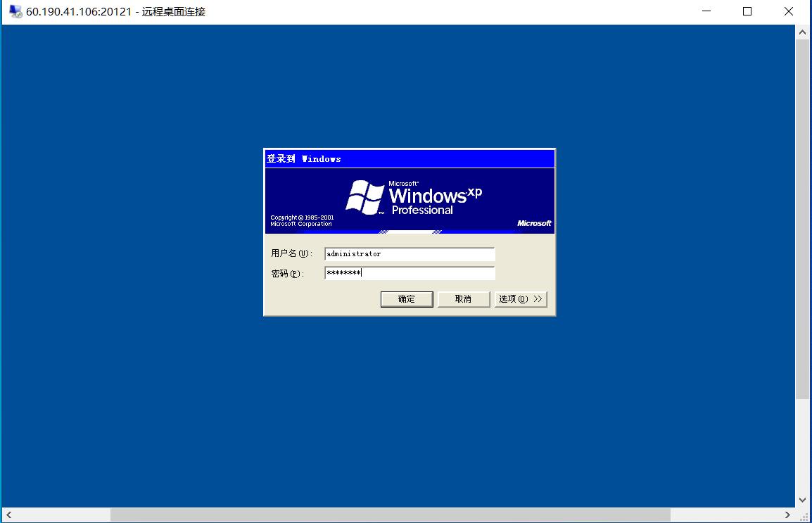Confirm login with the 确定 button
The image size is (812, 523).
(407, 298)
